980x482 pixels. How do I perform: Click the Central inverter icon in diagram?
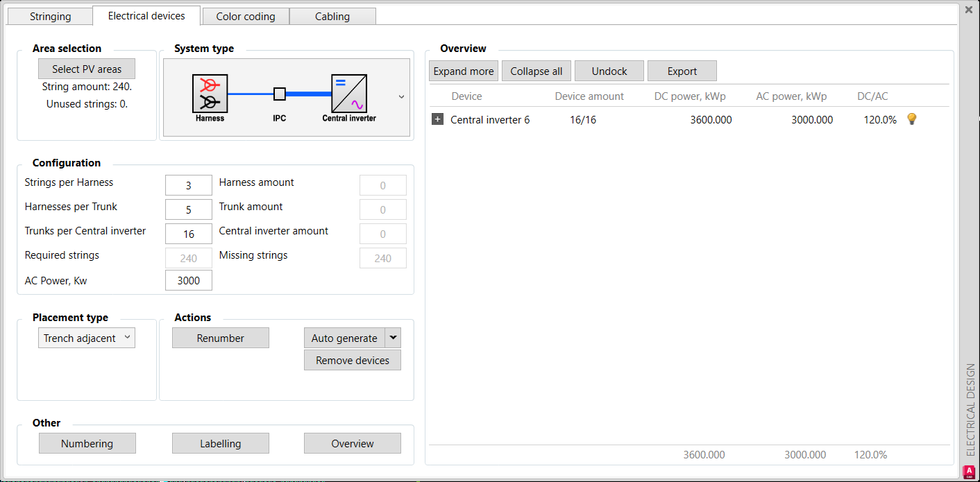[348, 94]
